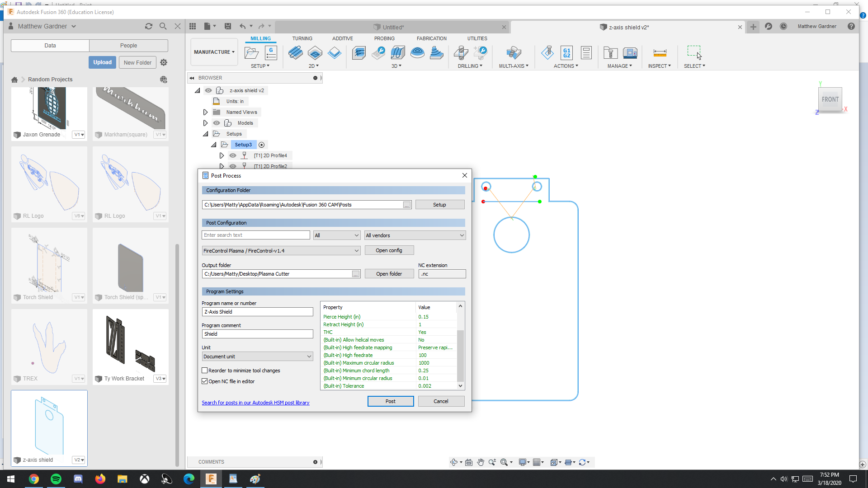The height and width of the screenshot is (488, 868).
Task: Click the property table scrollbar
Action: [460, 356]
